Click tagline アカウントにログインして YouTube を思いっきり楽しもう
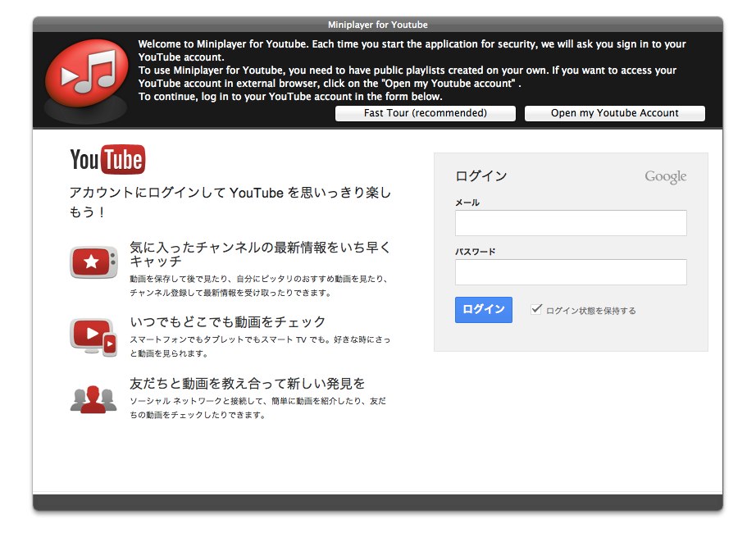 230,202
